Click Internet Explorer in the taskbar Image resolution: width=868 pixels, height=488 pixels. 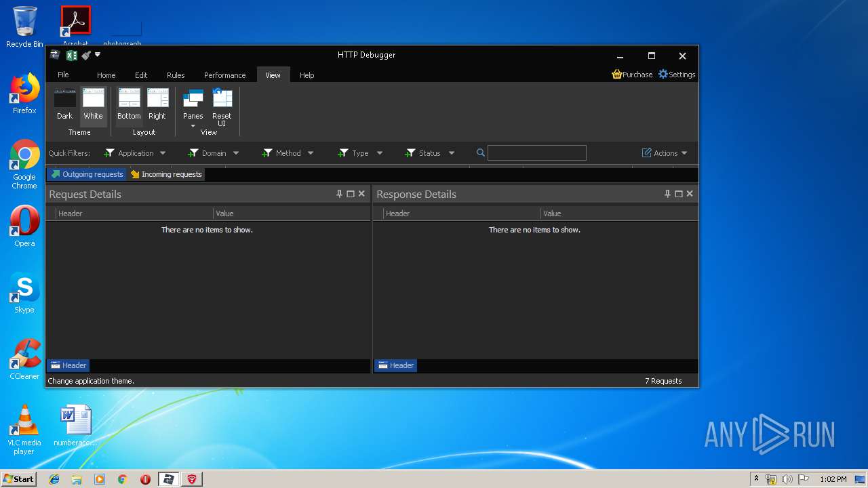tap(54, 479)
